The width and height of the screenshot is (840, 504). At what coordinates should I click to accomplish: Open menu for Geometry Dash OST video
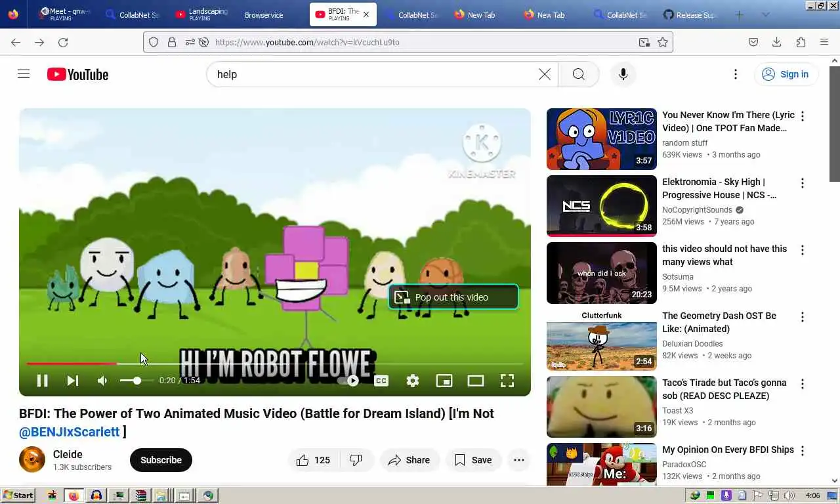(802, 317)
